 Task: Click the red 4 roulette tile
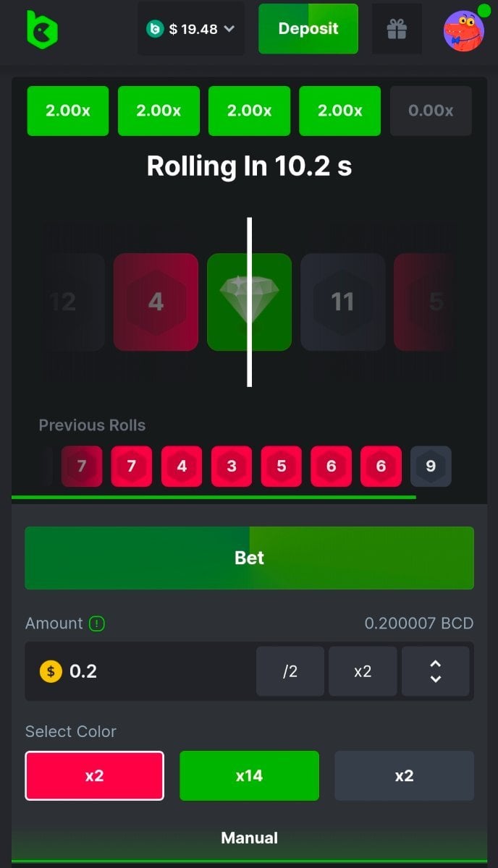point(156,302)
